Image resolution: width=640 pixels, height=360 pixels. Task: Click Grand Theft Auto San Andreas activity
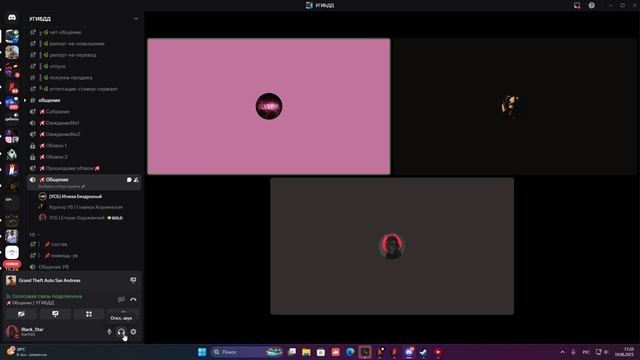[49, 281]
